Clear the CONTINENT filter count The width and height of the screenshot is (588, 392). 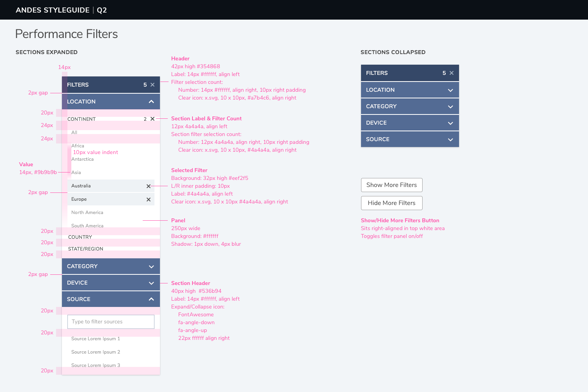152,119
